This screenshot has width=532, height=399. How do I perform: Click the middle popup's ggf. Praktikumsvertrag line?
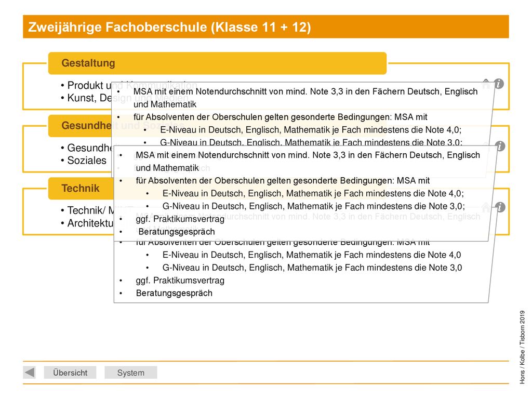(x=180, y=219)
